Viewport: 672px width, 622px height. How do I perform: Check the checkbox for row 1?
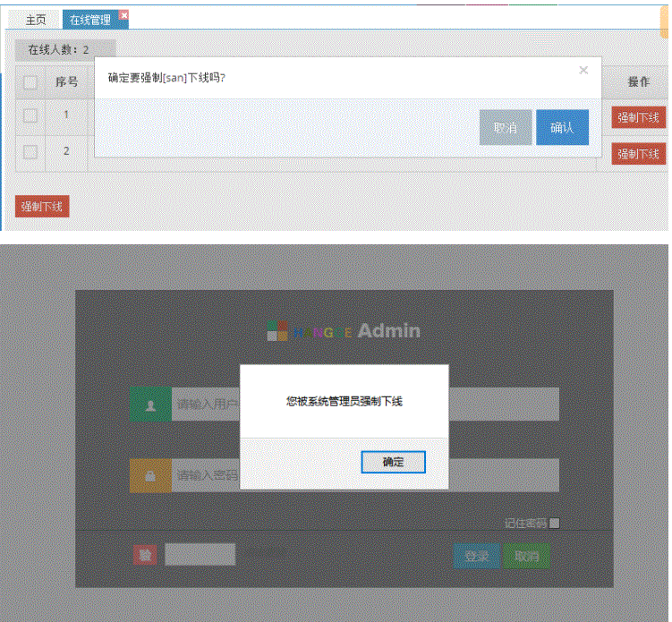pos(30,115)
